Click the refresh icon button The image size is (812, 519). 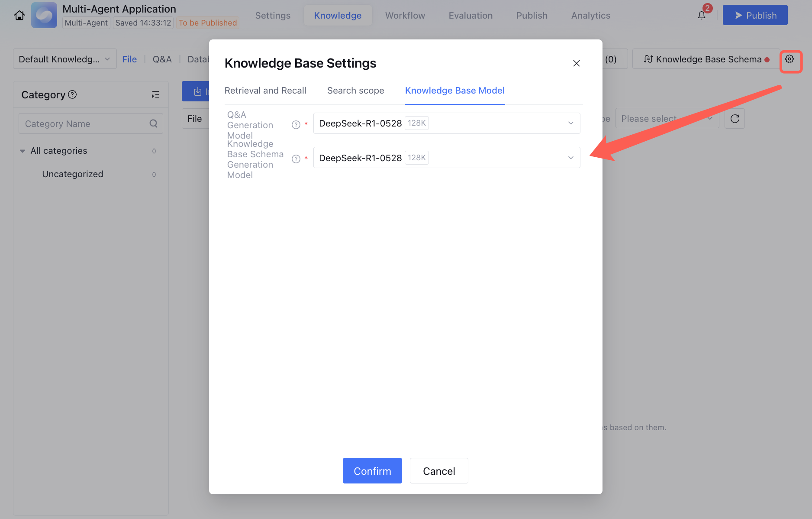pos(735,119)
